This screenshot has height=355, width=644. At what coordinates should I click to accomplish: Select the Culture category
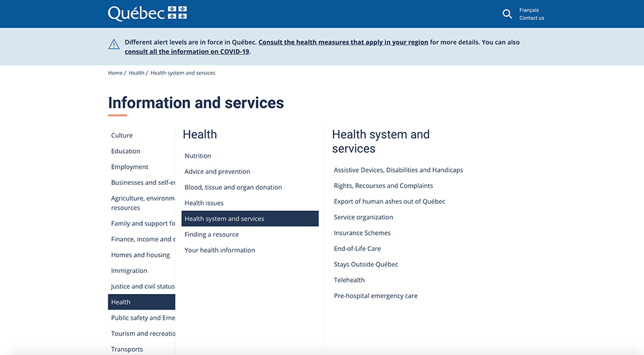pyautogui.click(x=121, y=135)
